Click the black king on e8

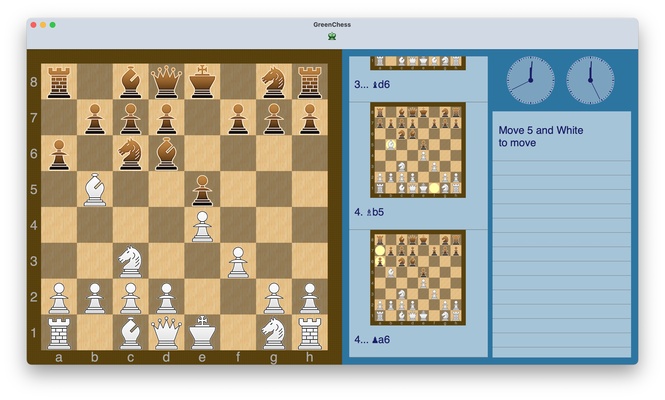(x=202, y=81)
